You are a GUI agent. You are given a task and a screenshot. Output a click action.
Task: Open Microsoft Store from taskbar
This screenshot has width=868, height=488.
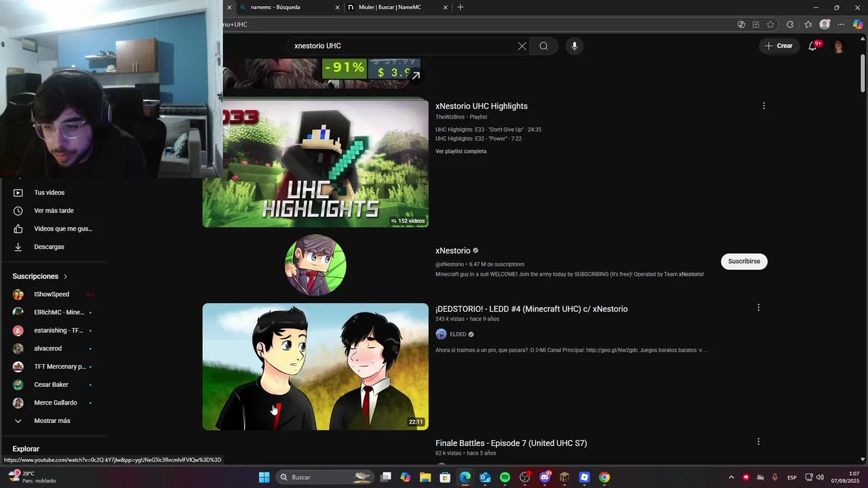(445, 477)
